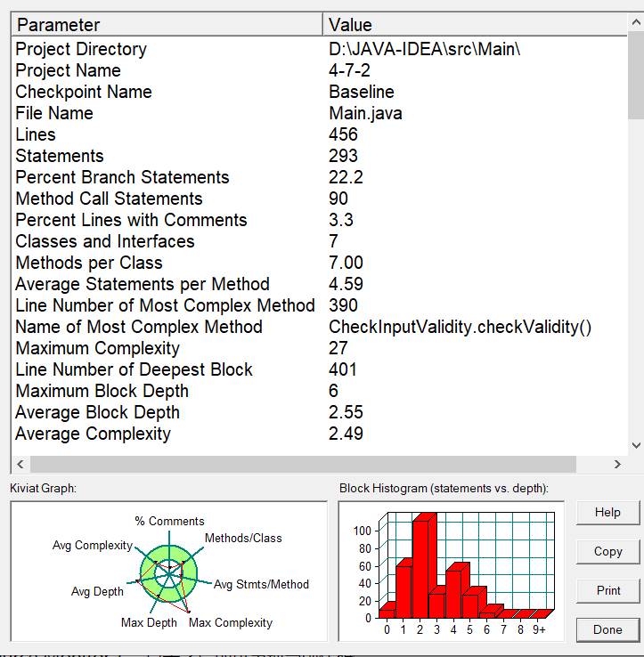Select Methods per Class row
The image size is (644, 657).
pos(320,263)
